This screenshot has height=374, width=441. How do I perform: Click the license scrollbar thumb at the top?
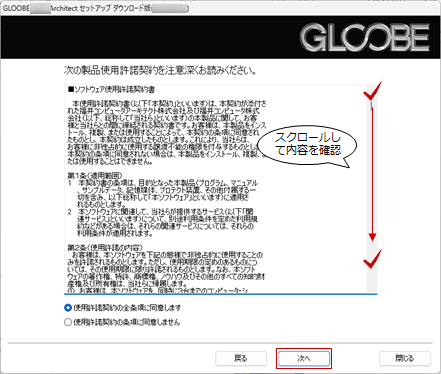tap(372, 105)
